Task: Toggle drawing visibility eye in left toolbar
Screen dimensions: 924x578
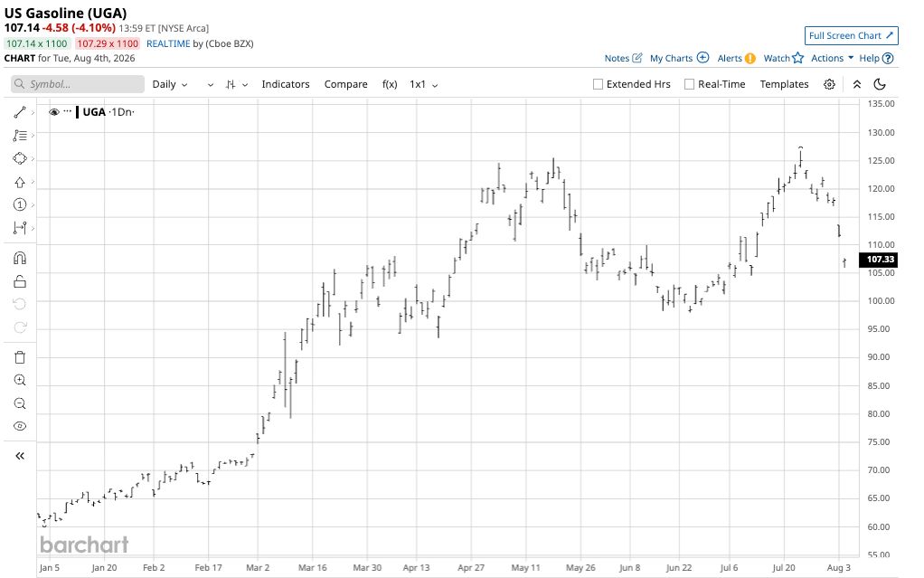Action: coord(20,426)
